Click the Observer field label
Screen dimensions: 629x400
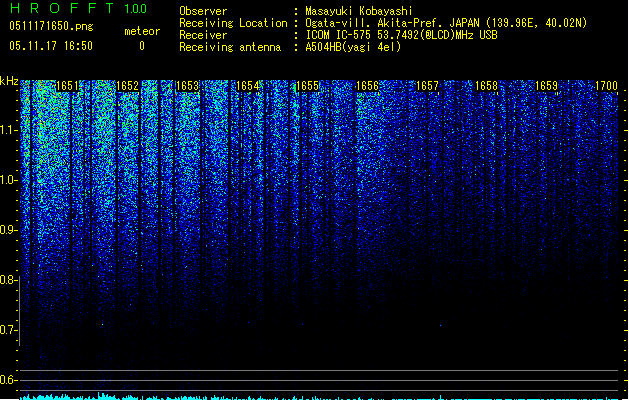[x=203, y=11]
